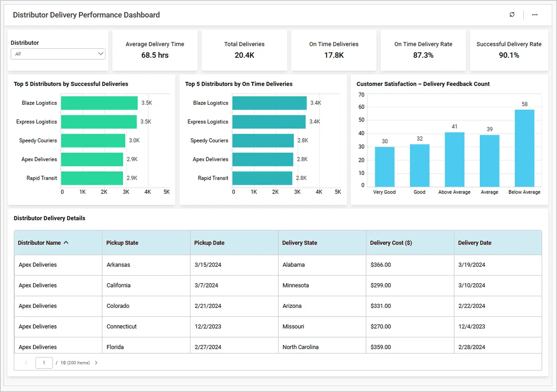Click the $299.00 delivery cost cell
The width and height of the screenshot is (557, 392).
pos(410,286)
